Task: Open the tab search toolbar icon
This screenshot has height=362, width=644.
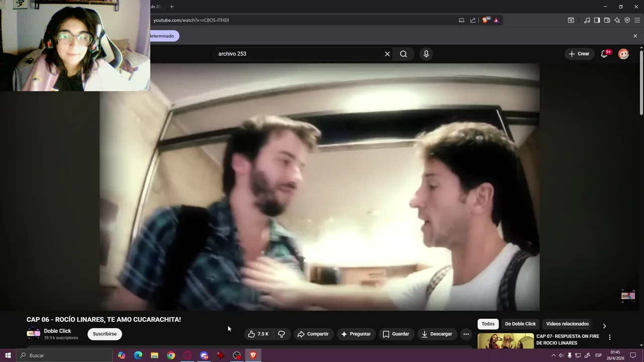Action: click(x=571, y=20)
